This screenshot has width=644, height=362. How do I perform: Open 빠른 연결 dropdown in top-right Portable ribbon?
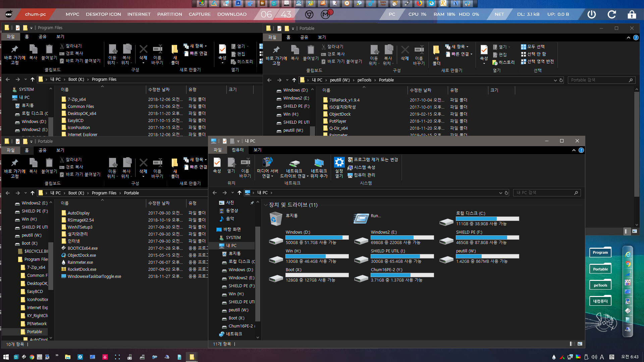(x=459, y=54)
